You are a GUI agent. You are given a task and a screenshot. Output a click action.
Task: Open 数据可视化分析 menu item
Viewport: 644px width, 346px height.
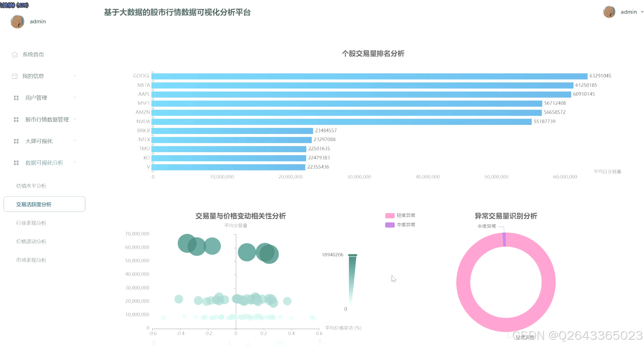tap(44, 163)
